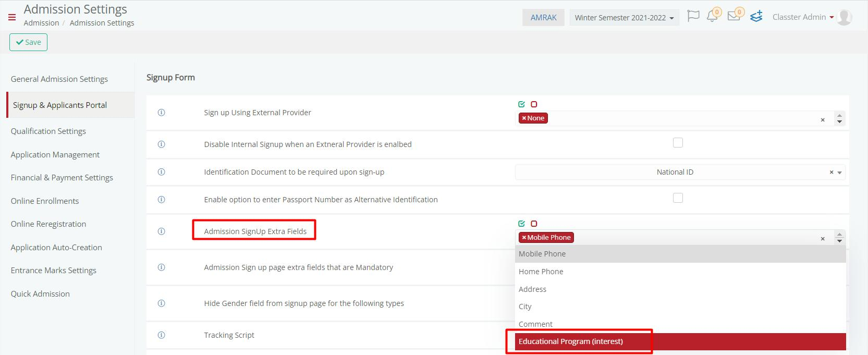This screenshot has width=868, height=355.
Task: Click the AMRAK button
Action: 543,18
